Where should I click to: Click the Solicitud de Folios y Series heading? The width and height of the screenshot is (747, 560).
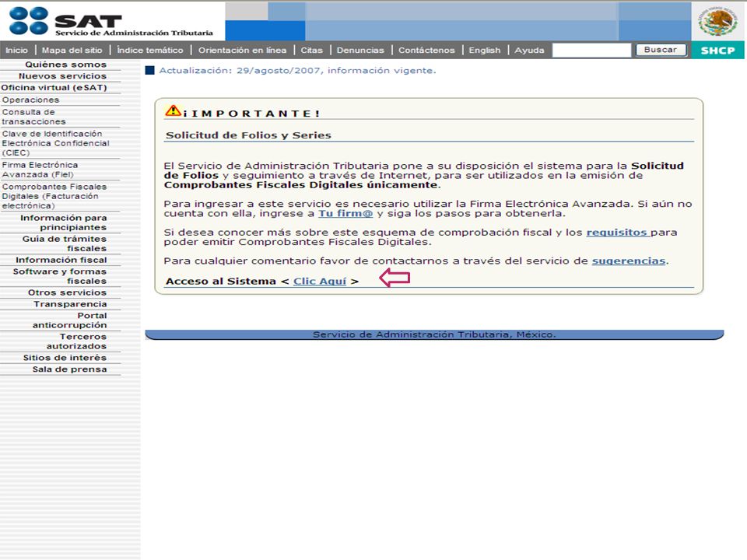coord(248,135)
